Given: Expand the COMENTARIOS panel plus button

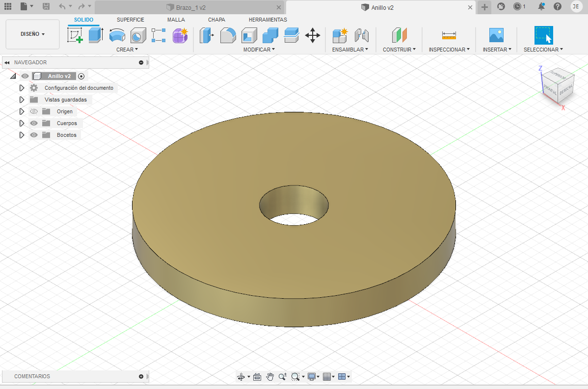Looking at the screenshot, I should pos(141,376).
